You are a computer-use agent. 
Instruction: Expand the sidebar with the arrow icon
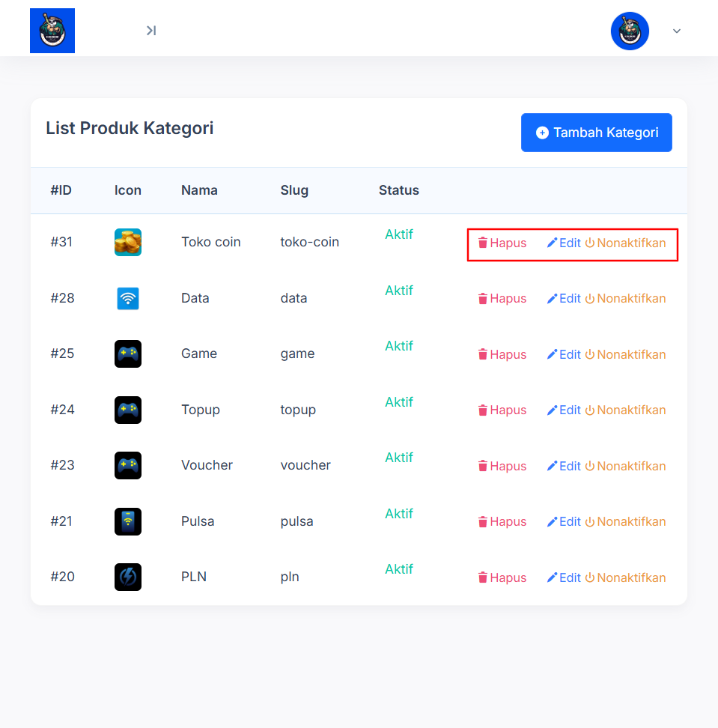151,31
